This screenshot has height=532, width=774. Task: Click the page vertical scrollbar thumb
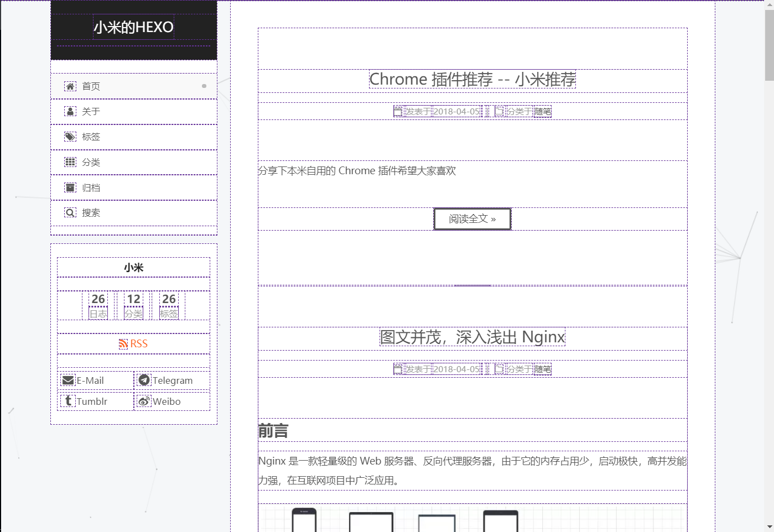tap(769, 45)
